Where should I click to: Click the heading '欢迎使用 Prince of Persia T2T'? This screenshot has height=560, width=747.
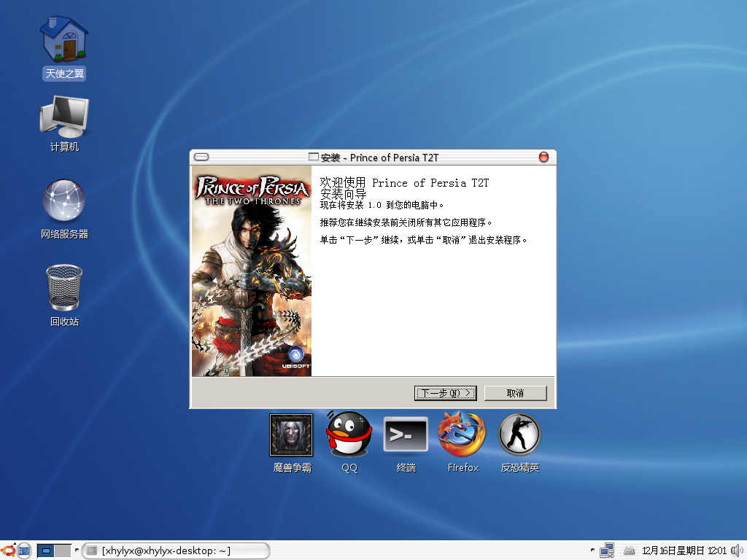[x=404, y=183]
